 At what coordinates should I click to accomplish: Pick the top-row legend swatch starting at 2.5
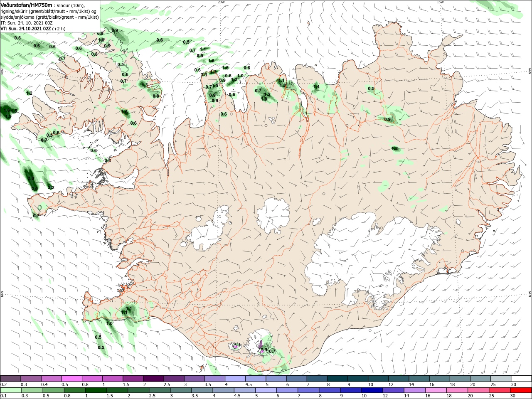(174, 379)
